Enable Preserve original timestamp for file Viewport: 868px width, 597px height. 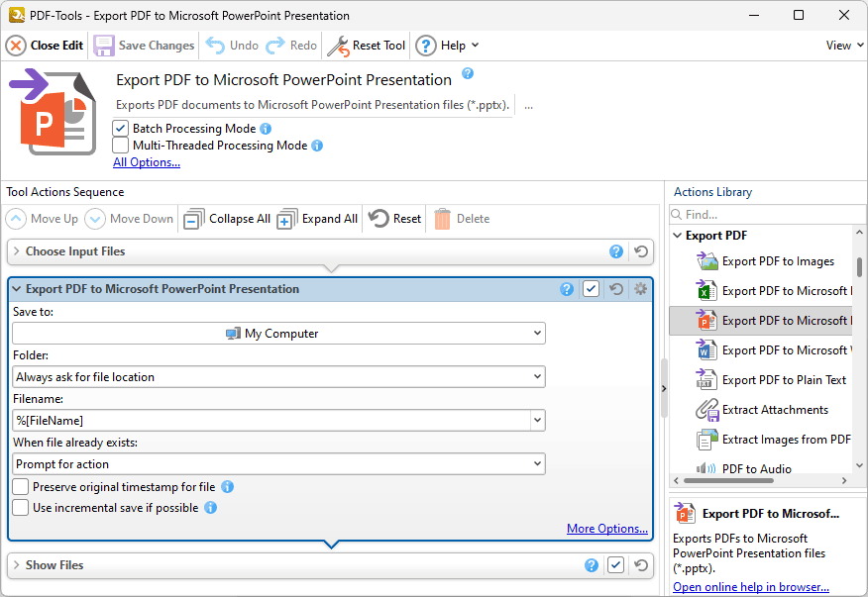click(x=21, y=486)
